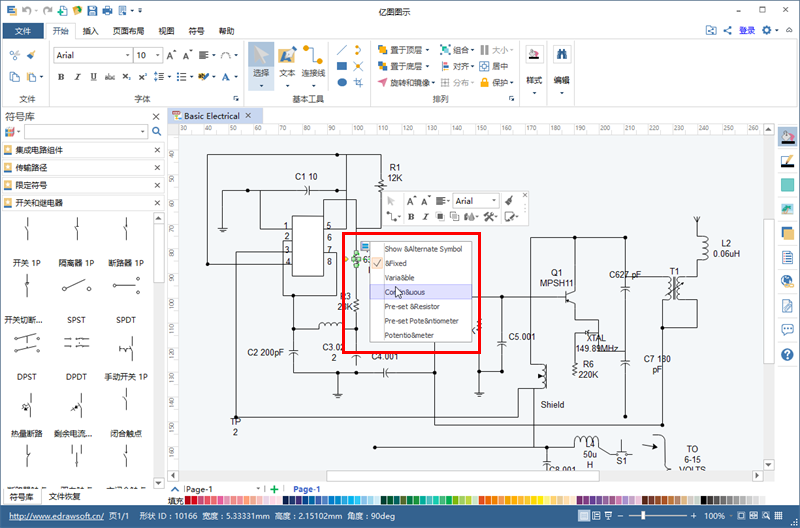Pick red swatch at start of color palette
This screenshot has width=800, height=528.
pos(188,500)
